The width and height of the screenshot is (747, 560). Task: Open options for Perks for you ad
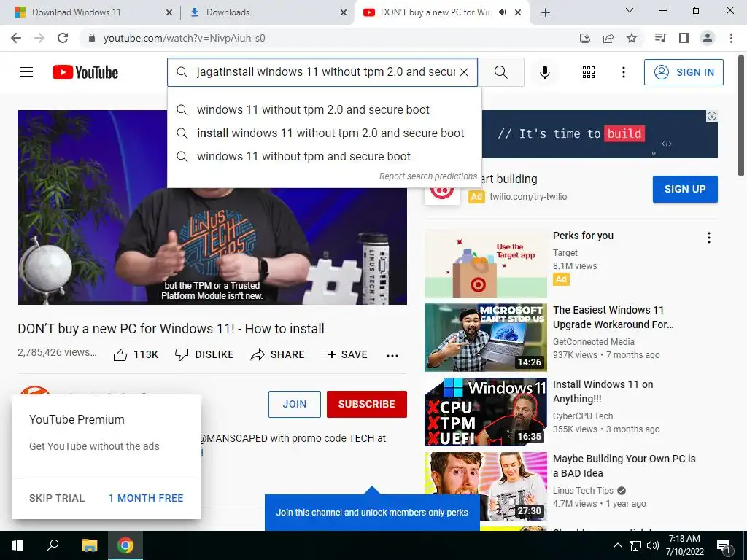tap(709, 238)
